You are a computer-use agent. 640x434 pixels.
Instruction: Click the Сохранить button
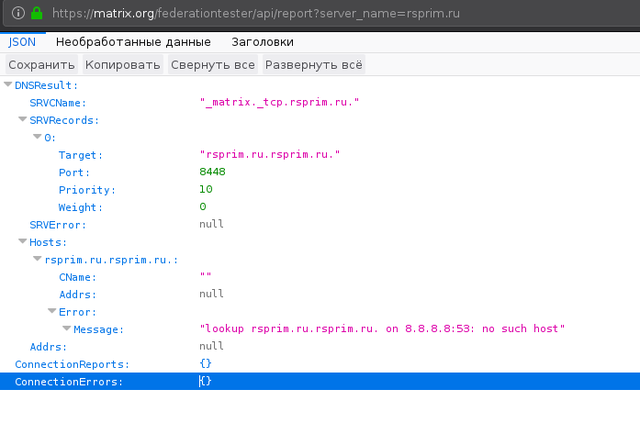tap(42, 65)
